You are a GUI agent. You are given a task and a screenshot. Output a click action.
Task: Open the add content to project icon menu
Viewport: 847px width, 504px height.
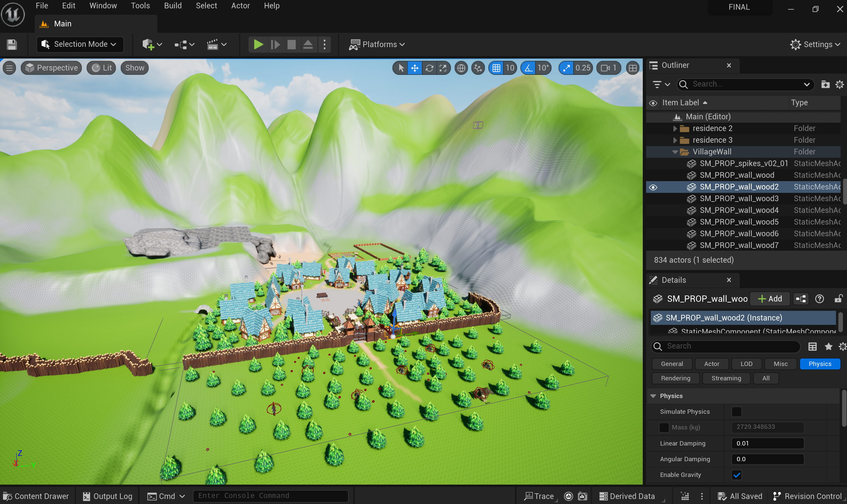(152, 44)
